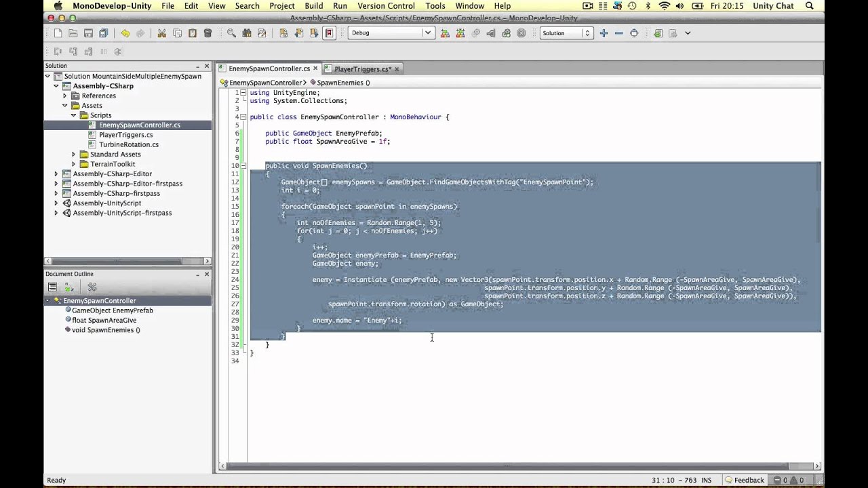868x488 pixels.
Task: Expand the Standard Assets folder
Action: click(x=74, y=155)
